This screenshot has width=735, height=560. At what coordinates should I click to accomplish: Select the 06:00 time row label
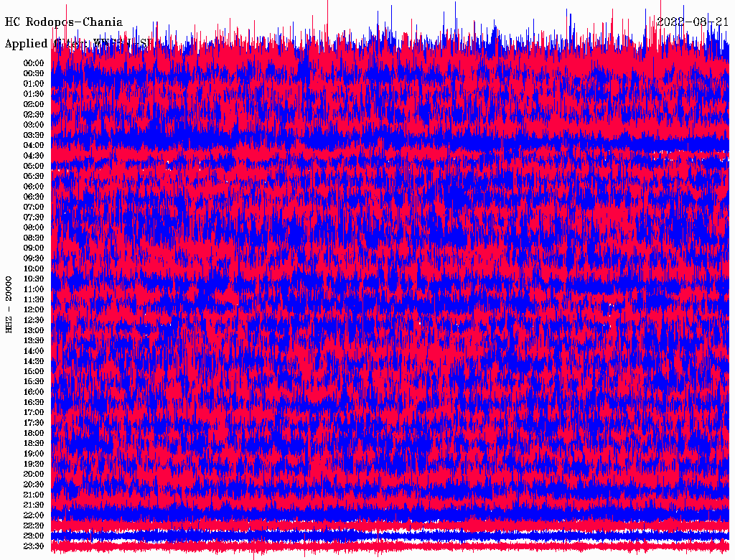(x=34, y=187)
